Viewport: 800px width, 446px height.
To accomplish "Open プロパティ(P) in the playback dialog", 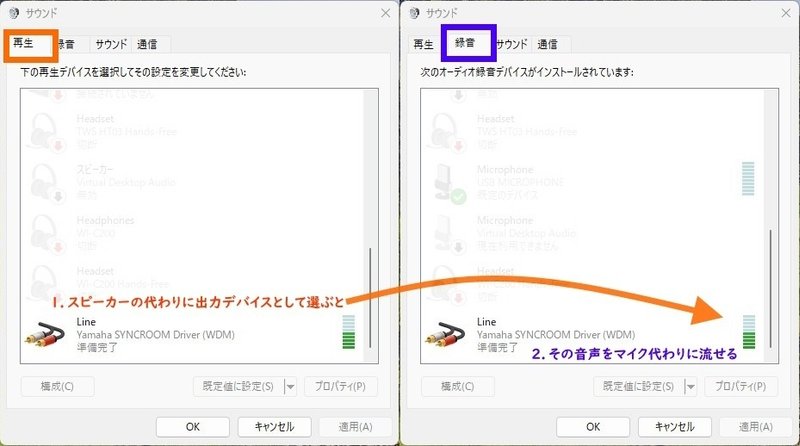I will (x=340, y=387).
